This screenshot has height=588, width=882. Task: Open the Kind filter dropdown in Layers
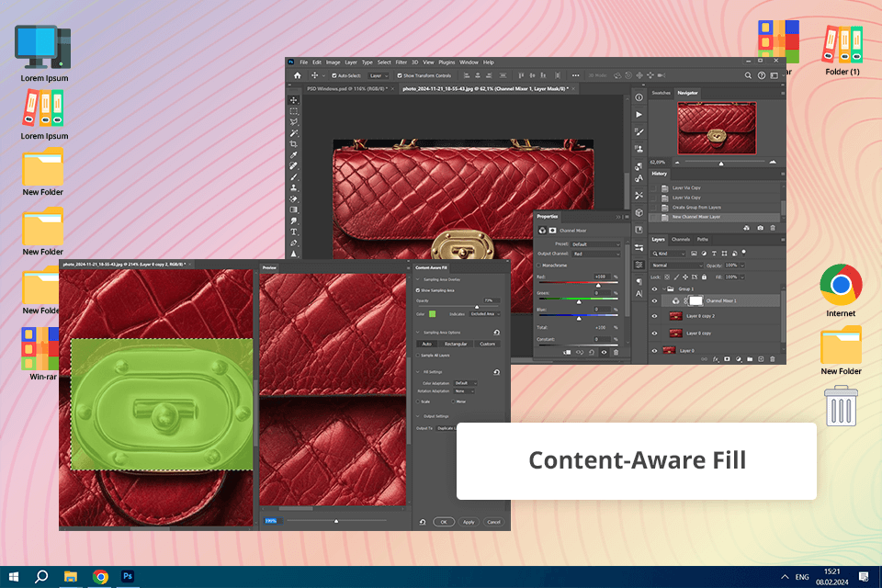click(668, 254)
